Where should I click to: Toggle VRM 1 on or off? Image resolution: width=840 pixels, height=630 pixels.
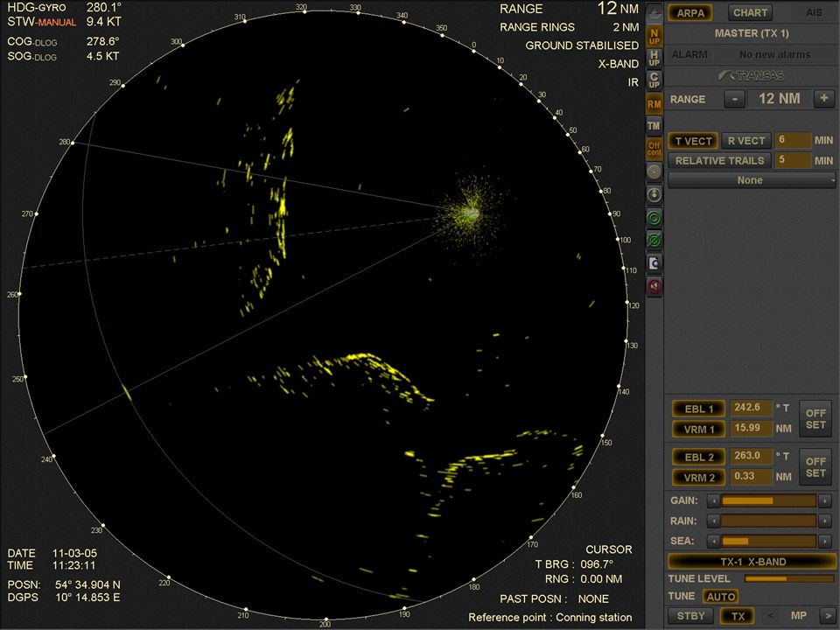click(699, 429)
